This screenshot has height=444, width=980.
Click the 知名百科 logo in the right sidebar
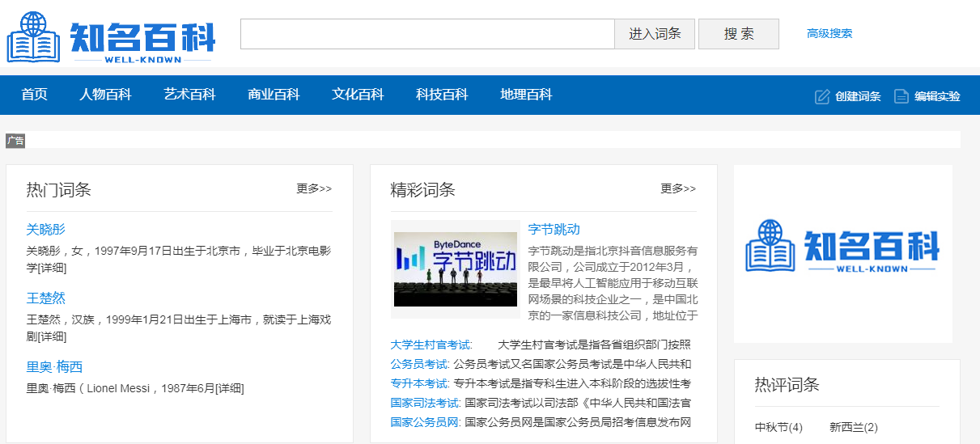842,247
